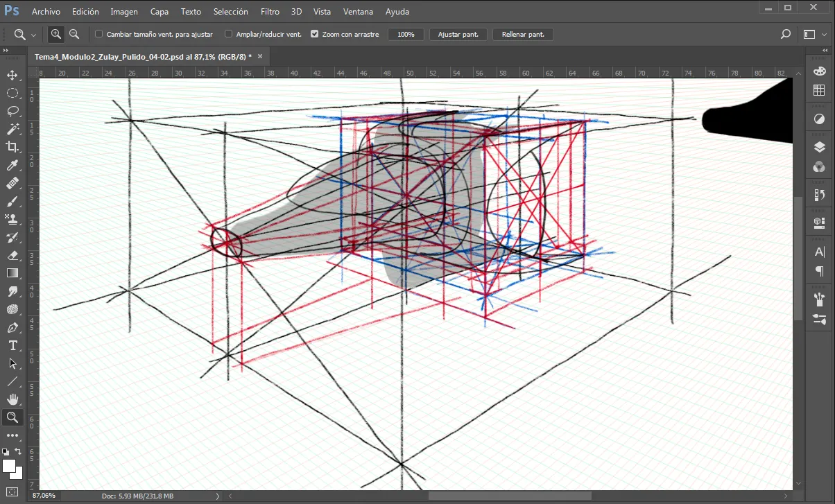
Task: Click Zoom Out mode in options bar
Action: pyautogui.click(x=74, y=34)
